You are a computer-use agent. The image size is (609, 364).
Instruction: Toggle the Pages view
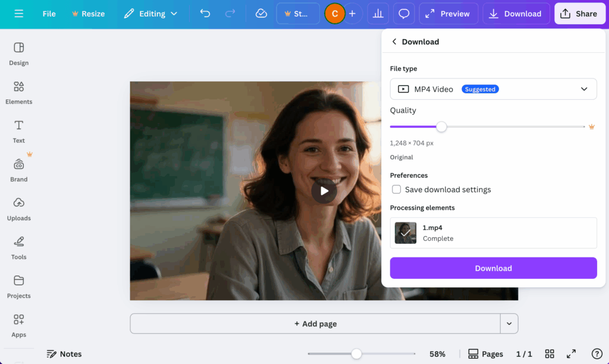[485, 354]
